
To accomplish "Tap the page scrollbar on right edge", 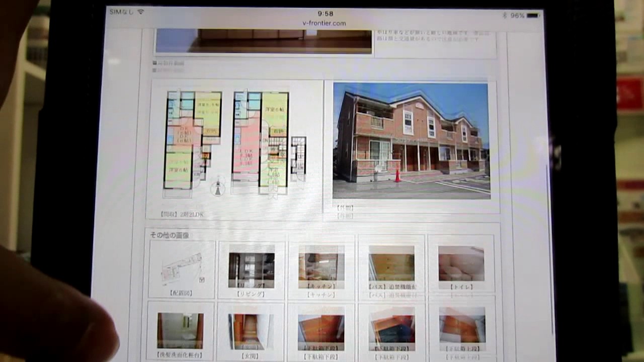I will (x=549, y=249).
